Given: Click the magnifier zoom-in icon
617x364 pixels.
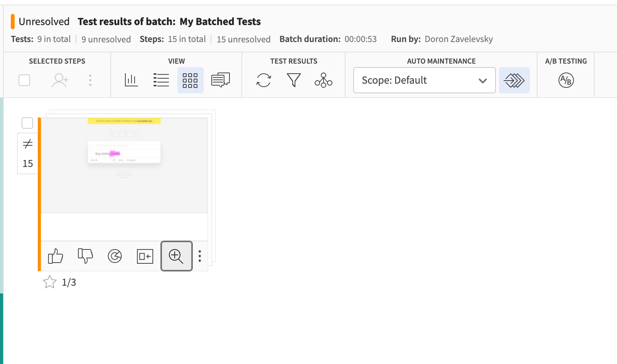Looking at the screenshot, I should pyautogui.click(x=177, y=256).
